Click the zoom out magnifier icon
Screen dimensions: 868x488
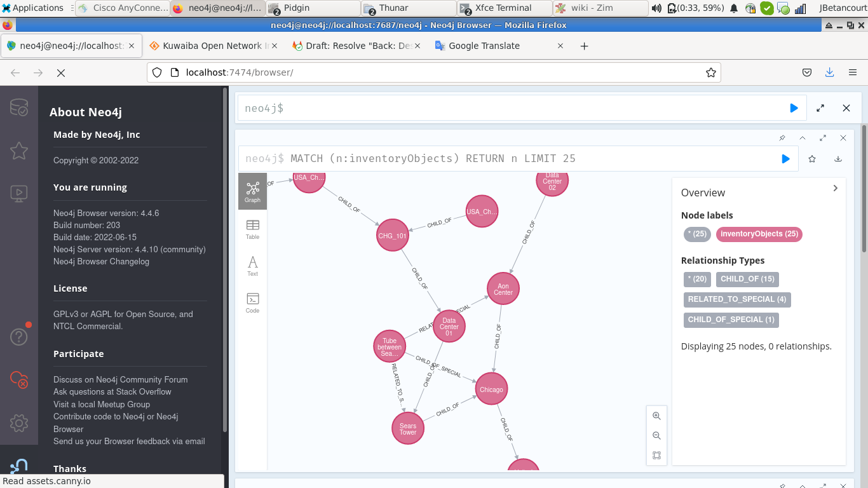point(656,436)
